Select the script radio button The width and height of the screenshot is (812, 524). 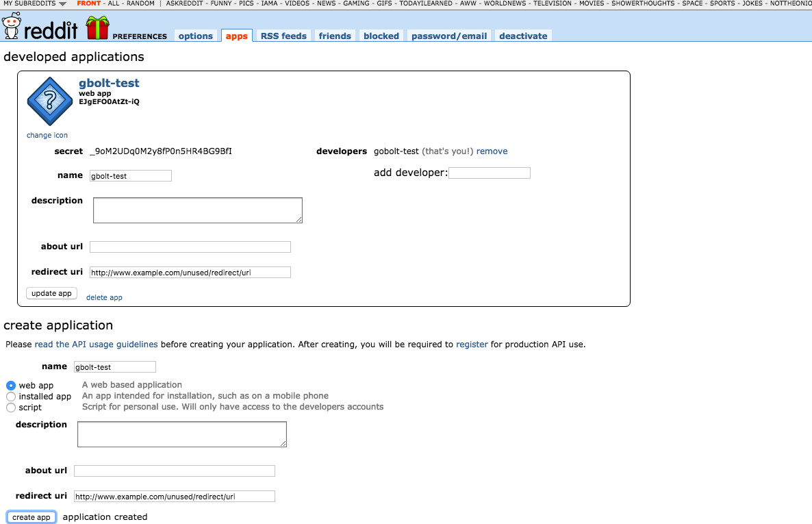coord(11,408)
